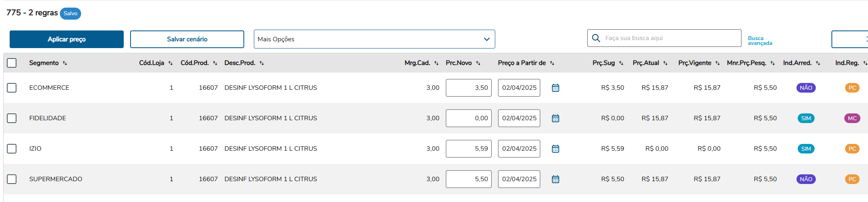Open the Busca avançada link

click(760, 40)
